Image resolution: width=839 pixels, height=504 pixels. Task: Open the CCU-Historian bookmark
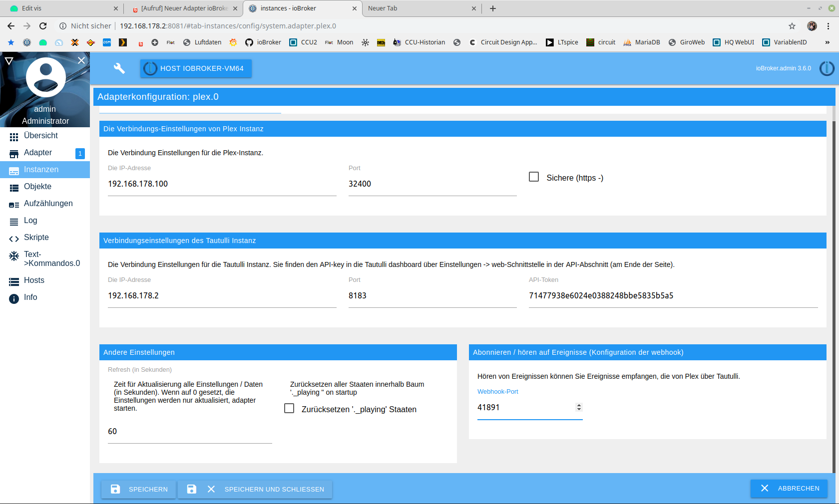coord(419,42)
